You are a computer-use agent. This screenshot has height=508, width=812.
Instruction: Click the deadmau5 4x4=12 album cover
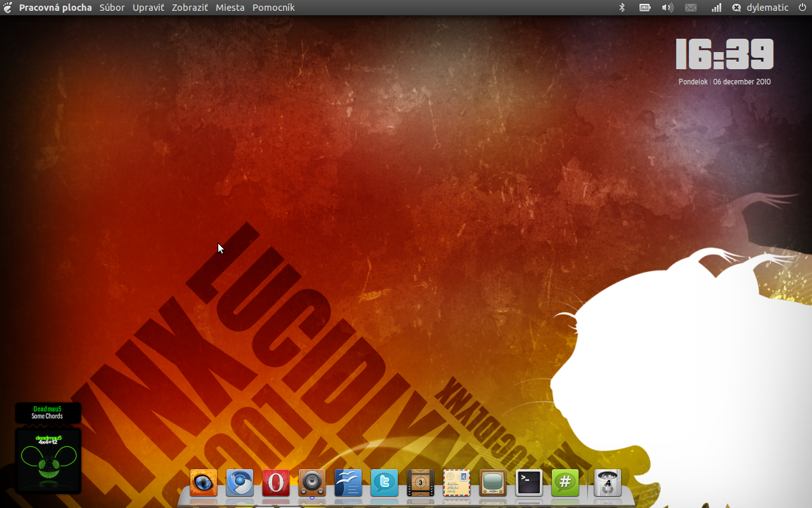[48, 461]
